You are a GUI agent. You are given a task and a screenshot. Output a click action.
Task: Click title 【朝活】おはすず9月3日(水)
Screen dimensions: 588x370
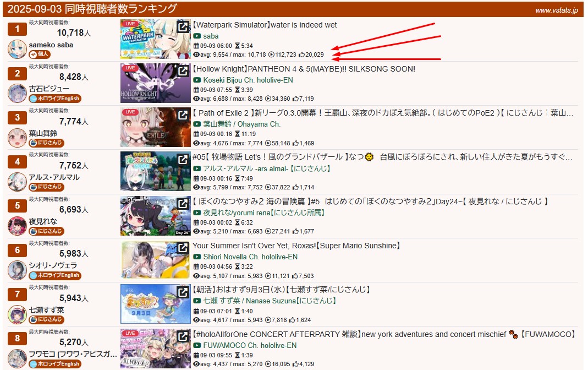point(282,290)
